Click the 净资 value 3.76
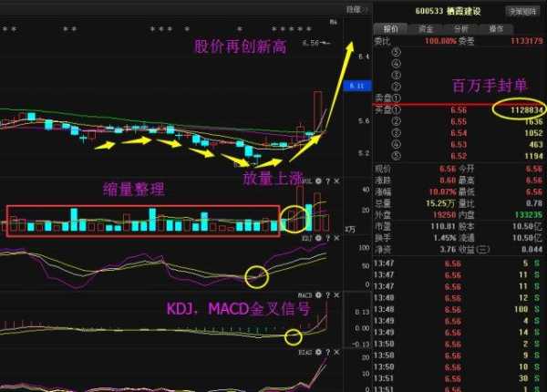Image resolution: width=547 pixels, height=392 pixels. coord(448,250)
